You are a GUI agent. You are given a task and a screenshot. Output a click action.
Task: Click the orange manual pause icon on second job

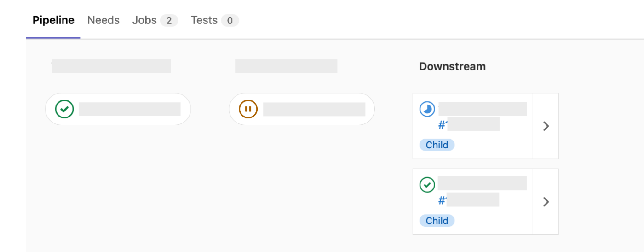(x=248, y=109)
